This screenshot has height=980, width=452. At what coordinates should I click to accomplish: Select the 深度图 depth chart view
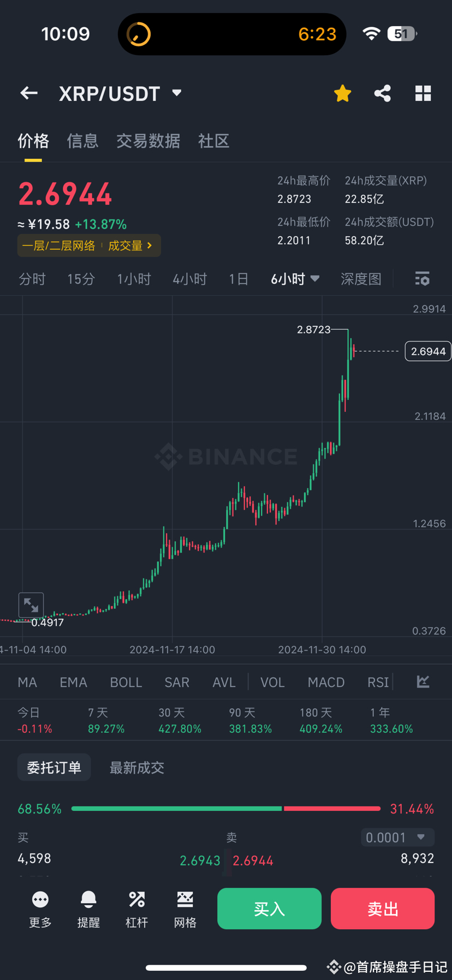click(x=360, y=279)
